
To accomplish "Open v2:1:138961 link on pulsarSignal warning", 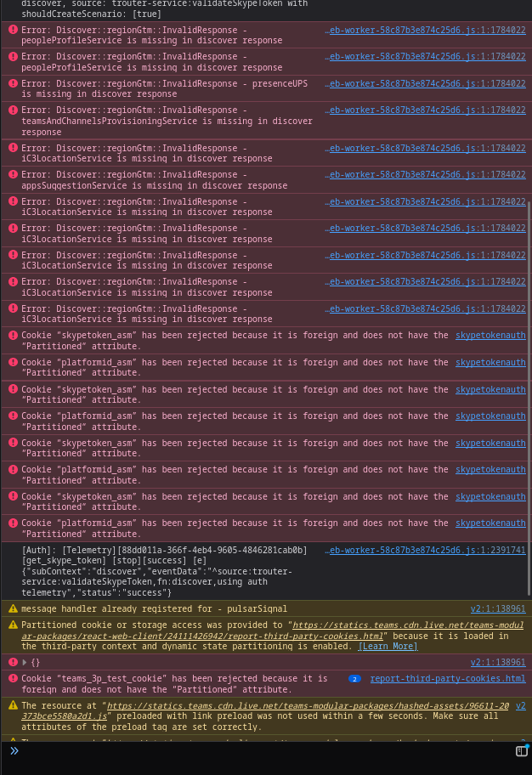I will [x=498, y=609].
